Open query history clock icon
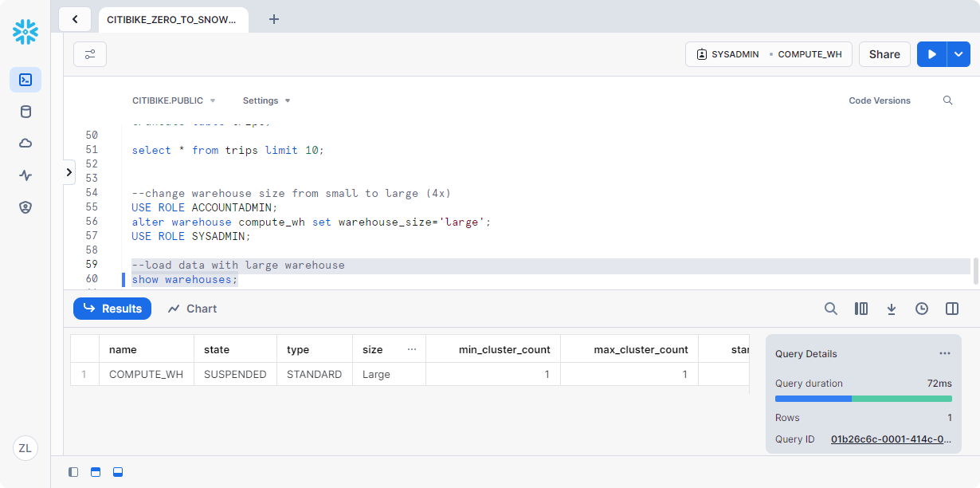980x488 pixels. coord(922,309)
